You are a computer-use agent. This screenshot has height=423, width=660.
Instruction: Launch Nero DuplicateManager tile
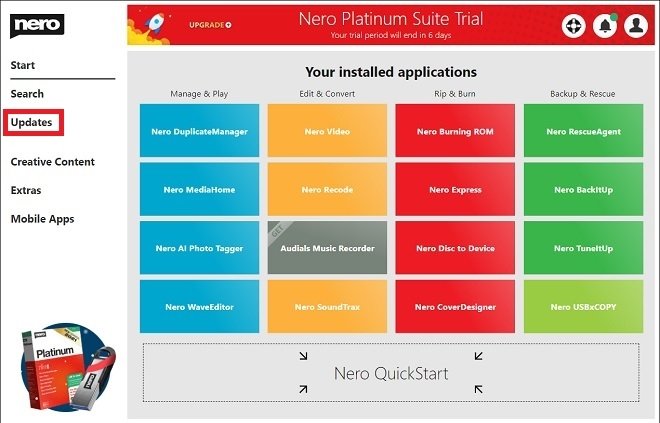(200, 130)
